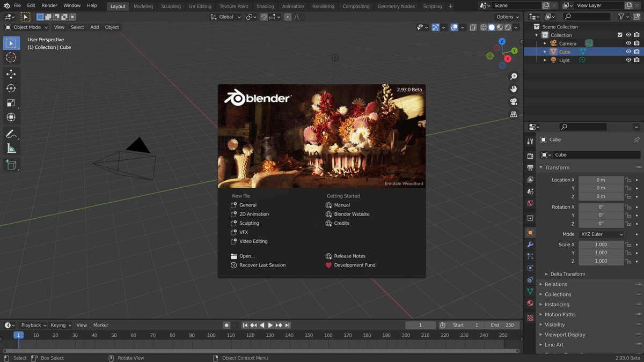Image resolution: width=644 pixels, height=362 pixels.
Task: Create a new General file
Action: point(248,205)
